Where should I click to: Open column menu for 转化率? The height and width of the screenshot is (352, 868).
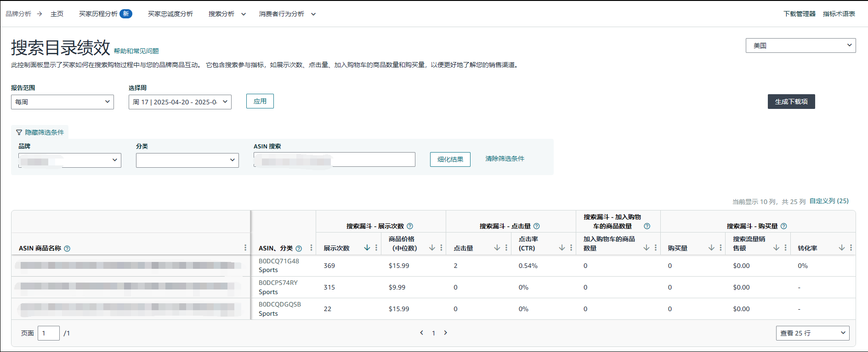851,248
